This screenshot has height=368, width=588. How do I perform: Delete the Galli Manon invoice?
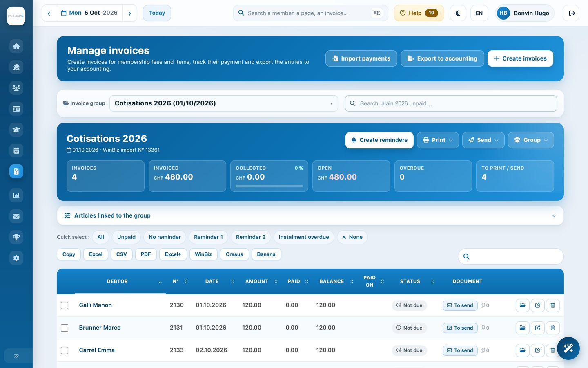[552, 305]
